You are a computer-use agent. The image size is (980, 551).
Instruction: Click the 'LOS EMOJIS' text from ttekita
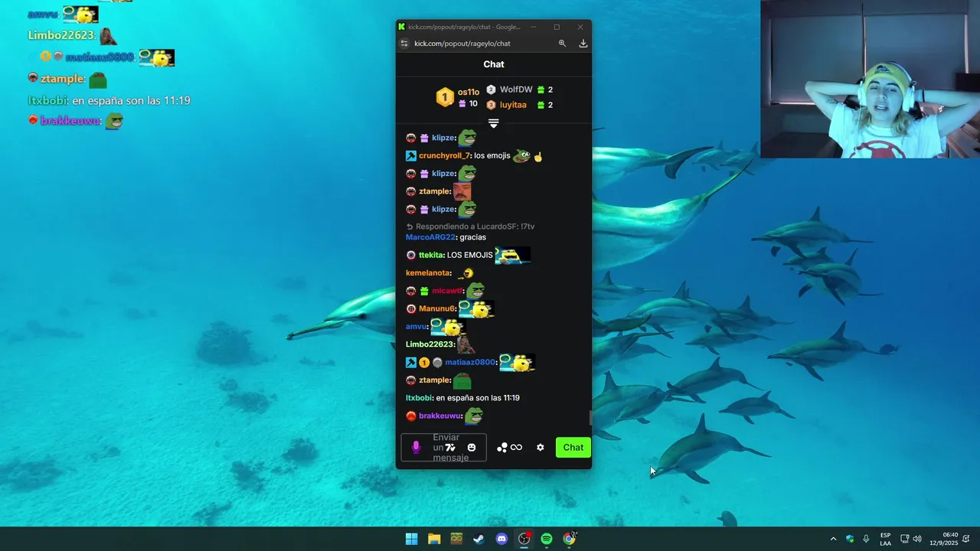pos(470,255)
